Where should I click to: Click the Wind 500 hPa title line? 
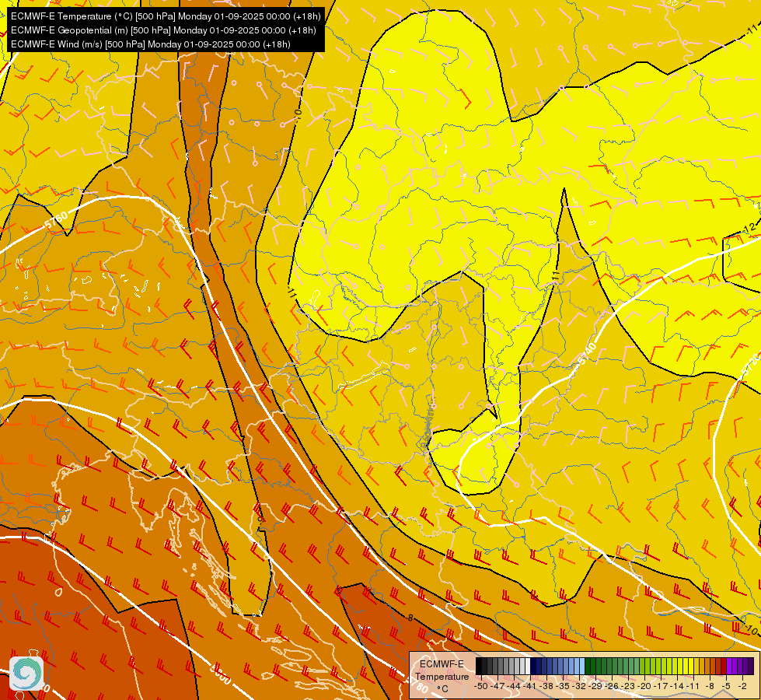click(151, 44)
